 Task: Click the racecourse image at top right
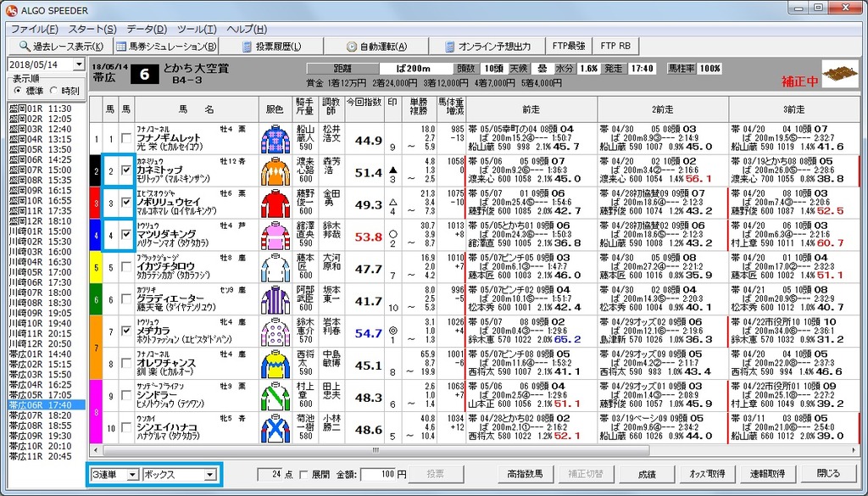click(839, 74)
